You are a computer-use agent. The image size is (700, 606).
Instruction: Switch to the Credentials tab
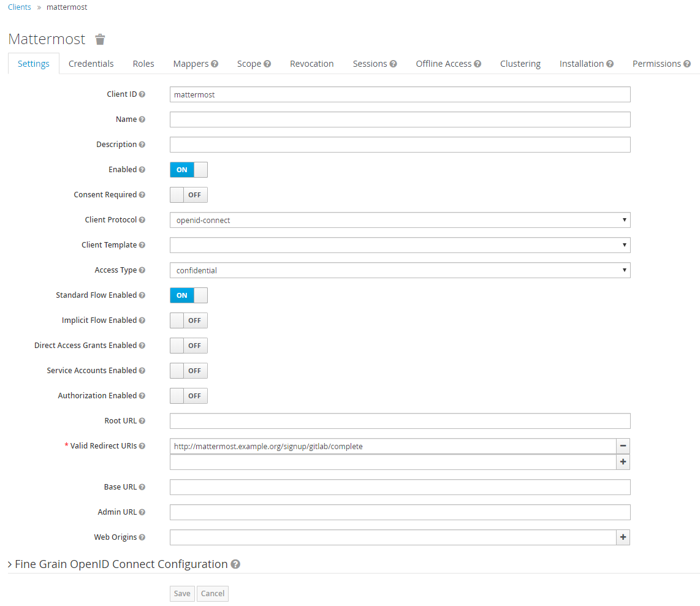click(91, 63)
